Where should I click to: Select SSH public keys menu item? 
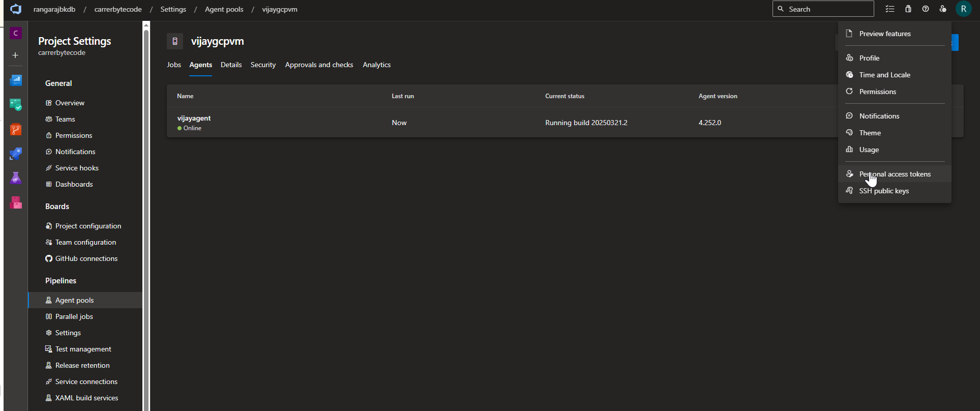pyautogui.click(x=895, y=191)
